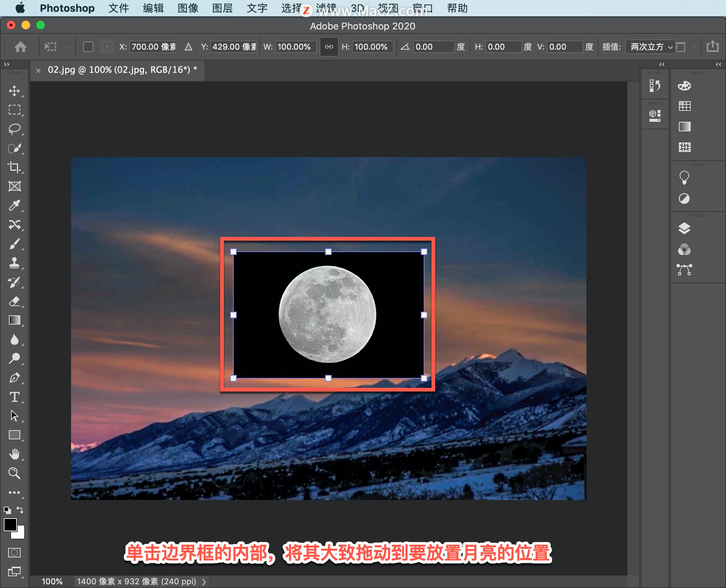The height and width of the screenshot is (588, 726).
Task: Select the Quick Selection tool
Action: [x=14, y=148]
